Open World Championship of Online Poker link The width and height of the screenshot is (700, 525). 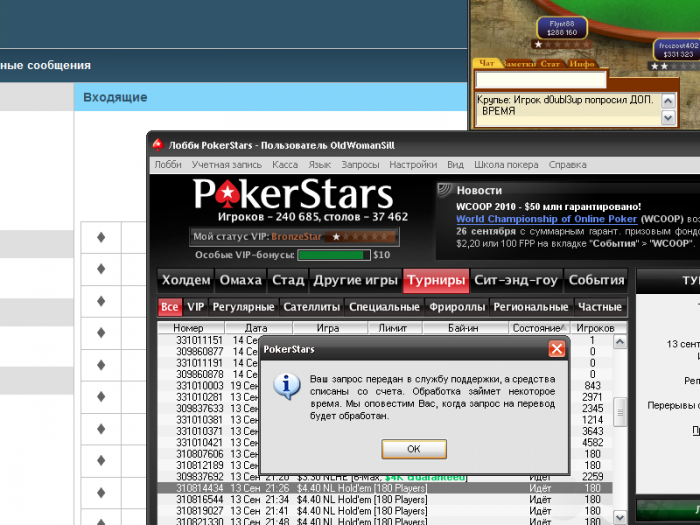tap(546, 219)
